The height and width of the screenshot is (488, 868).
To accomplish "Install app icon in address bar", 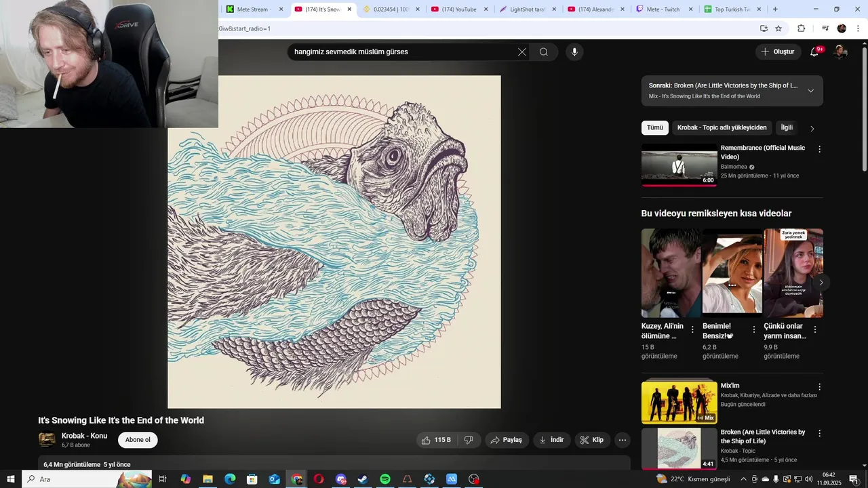I will 764,28.
